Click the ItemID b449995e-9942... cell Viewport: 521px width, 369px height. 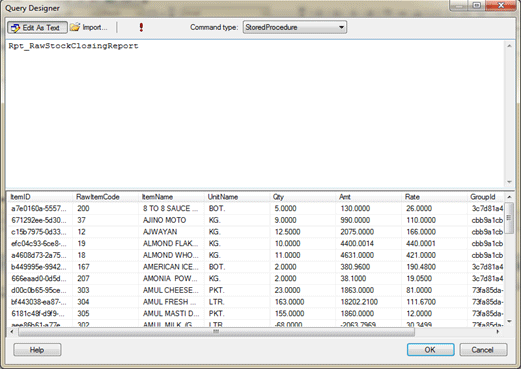(x=40, y=267)
